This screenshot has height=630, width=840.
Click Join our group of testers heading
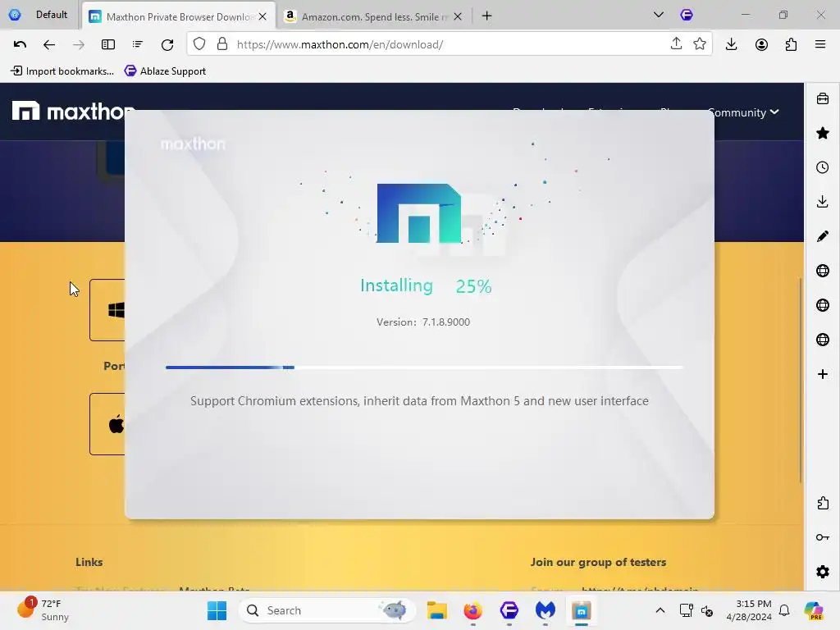(598, 562)
